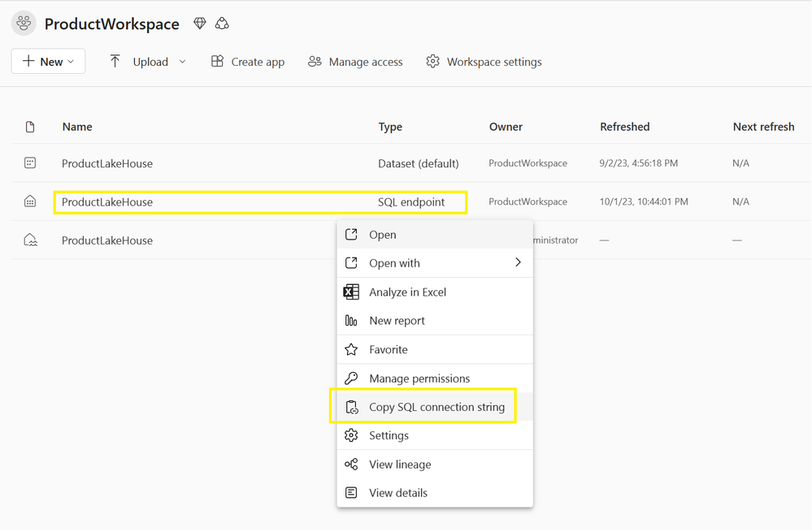Click the premium diamond icon beside workspace name
The height and width of the screenshot is (532, 812).
pos(200,24)
